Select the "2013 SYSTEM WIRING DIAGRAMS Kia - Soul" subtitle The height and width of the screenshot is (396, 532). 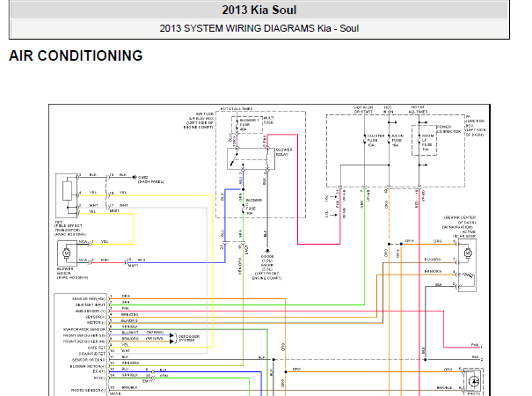tap(259, 28)
